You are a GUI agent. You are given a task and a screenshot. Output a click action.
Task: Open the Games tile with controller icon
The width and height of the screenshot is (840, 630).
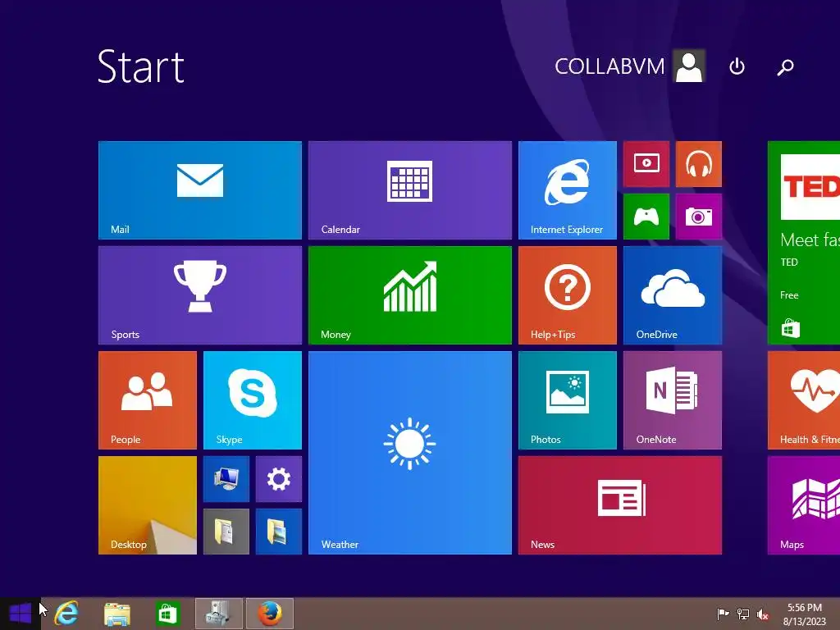646,217
